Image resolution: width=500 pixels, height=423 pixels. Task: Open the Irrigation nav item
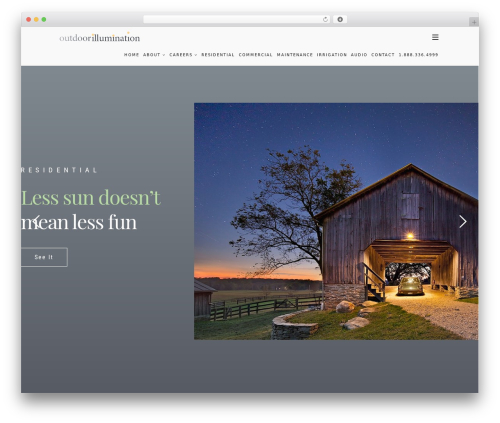click(x=332, y=55)
